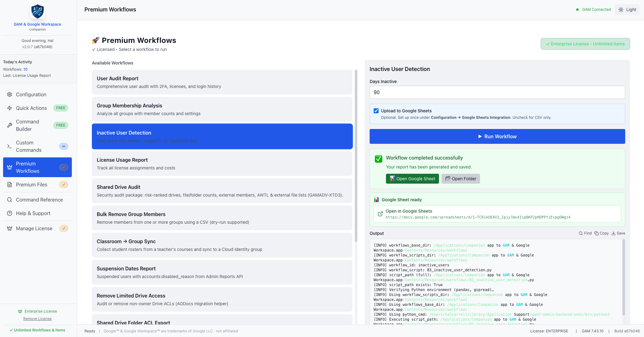Screen dimensions: 644x337
Task: Uncheck the Upload to Google Sheets checkbox
Action: pos(376,111)
